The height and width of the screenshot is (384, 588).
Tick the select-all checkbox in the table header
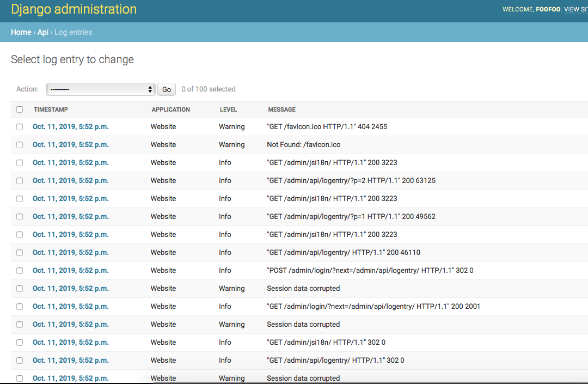click(x=20, y=109)
